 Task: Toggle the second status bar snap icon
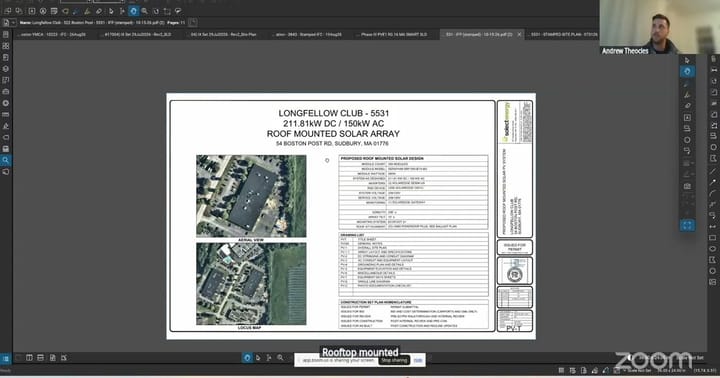(x=572, y=370)
